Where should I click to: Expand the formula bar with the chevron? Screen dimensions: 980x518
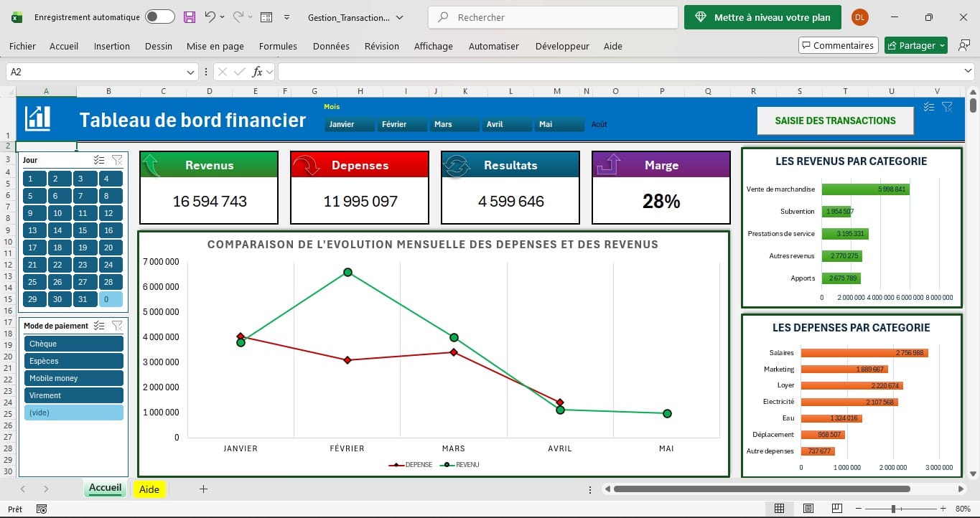pyautogui.click(x=968, y=72)
